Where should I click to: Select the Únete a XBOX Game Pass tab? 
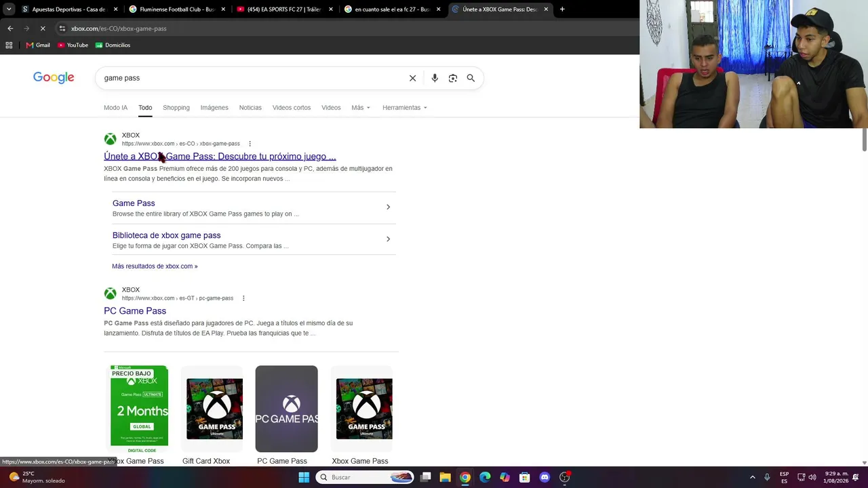point(500,9)
